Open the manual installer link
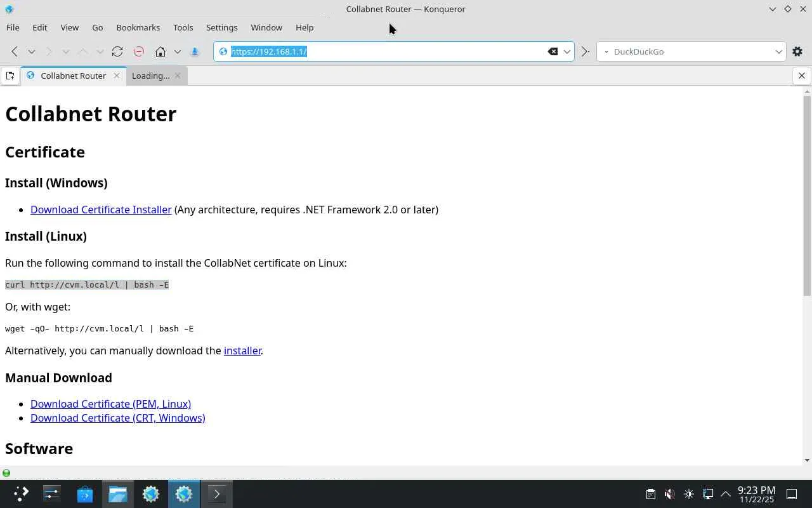Viewport: 812px width, 508px height. pos(242,351)
